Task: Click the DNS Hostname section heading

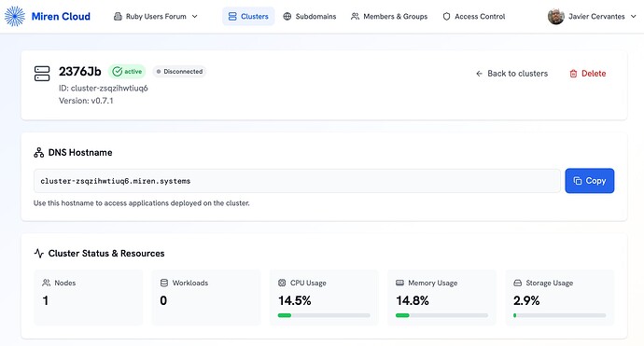Action: point(80,153)
